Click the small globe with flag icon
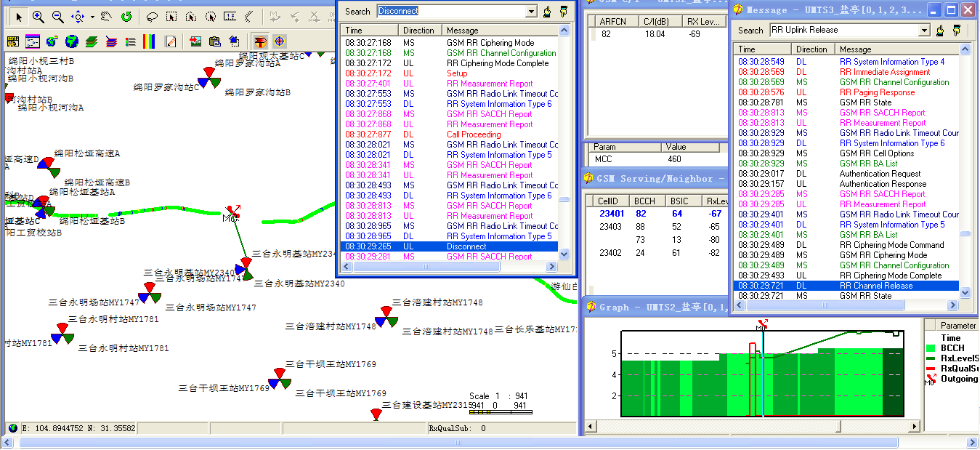Screen dimensions: 980x450 [52, 41]
